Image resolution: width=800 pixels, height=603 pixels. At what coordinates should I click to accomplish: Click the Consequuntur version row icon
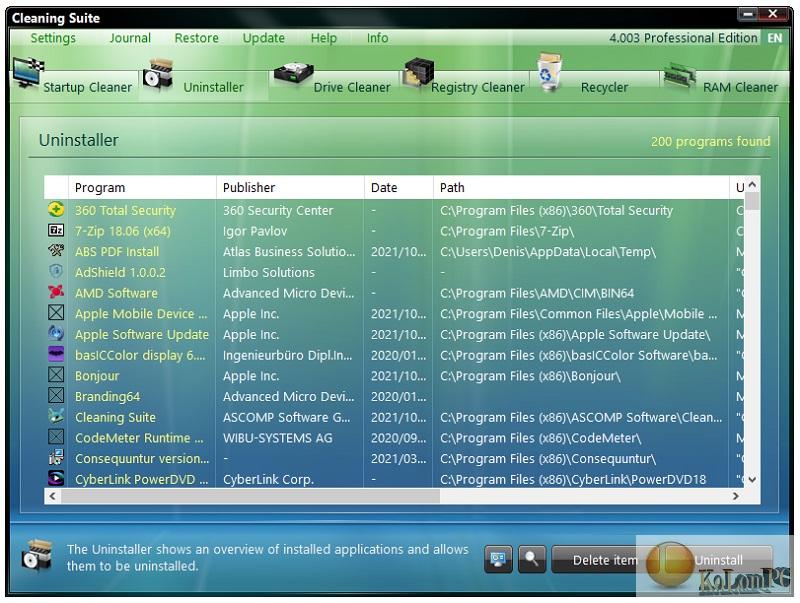pyautogui.click(x=56, y=458)
